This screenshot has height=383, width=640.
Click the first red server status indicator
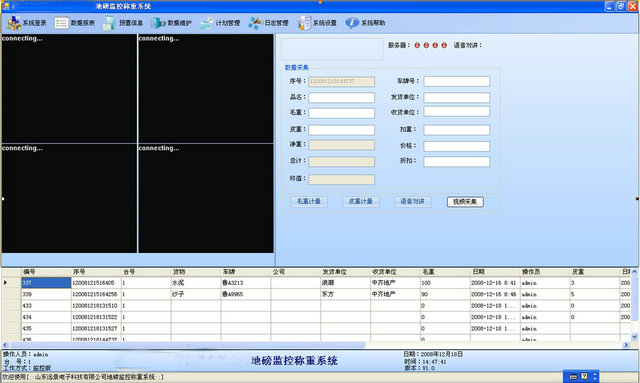[x=417, y=45]
